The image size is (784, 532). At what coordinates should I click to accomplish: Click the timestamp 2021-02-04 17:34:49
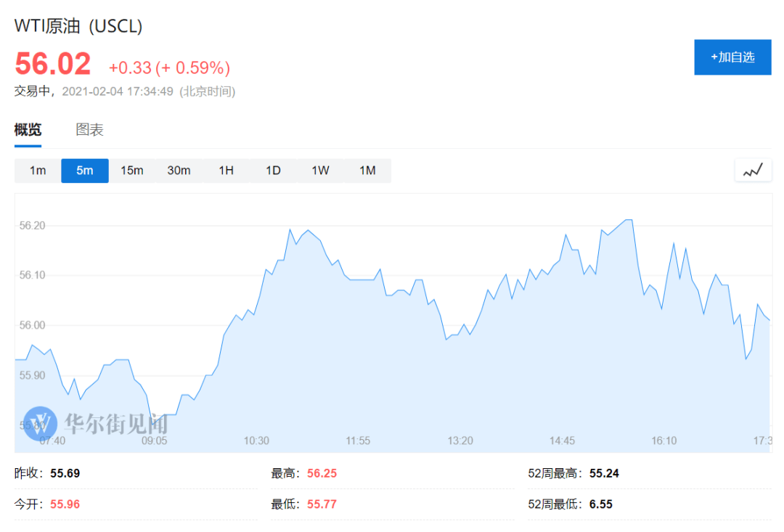point(118,91)
